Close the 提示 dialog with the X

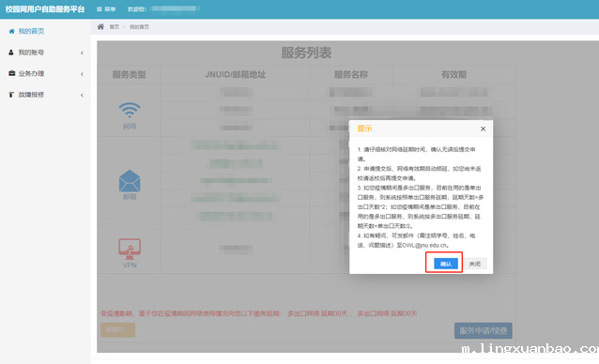(x=483, y=129)
